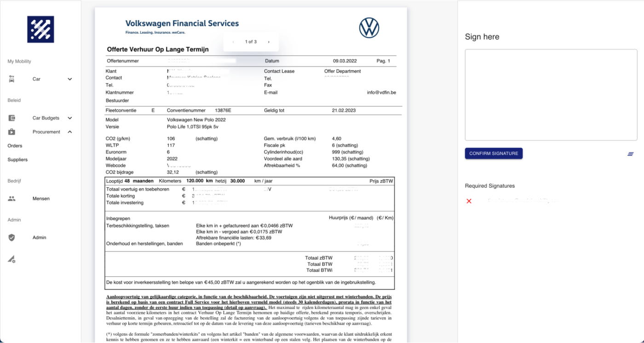Click the 120.000 km kilometers value
The height and width of the screenshot is (343, 644).
tap(199, 181)
